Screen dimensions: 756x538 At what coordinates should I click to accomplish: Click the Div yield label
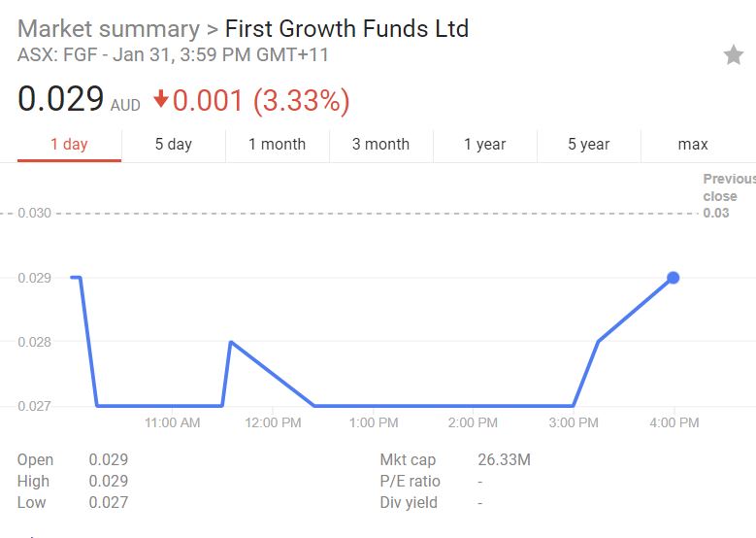pyautogui.click(x=409, y=503)
